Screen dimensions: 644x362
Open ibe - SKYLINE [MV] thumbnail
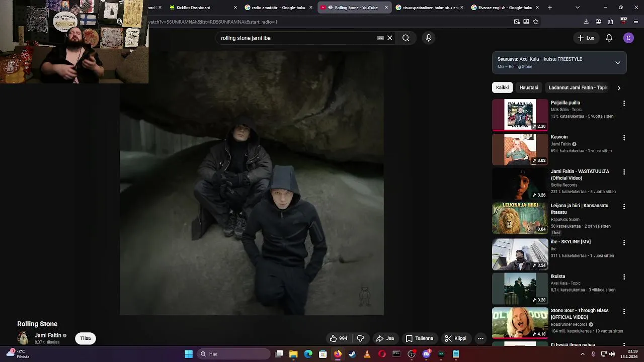[x=520, y=254]
